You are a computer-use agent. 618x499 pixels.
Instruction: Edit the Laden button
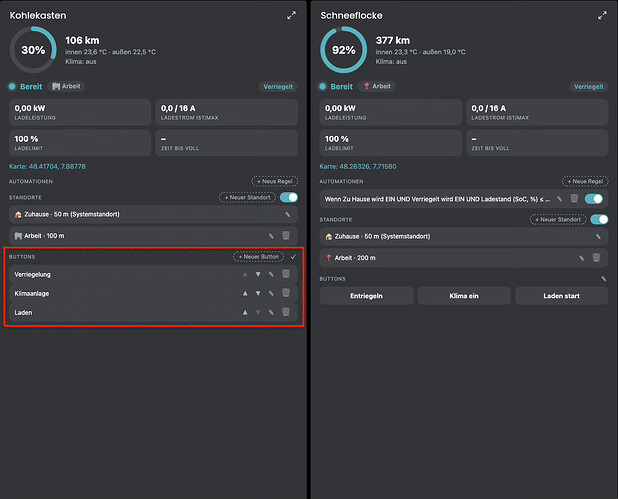click(x=271, y=313)
